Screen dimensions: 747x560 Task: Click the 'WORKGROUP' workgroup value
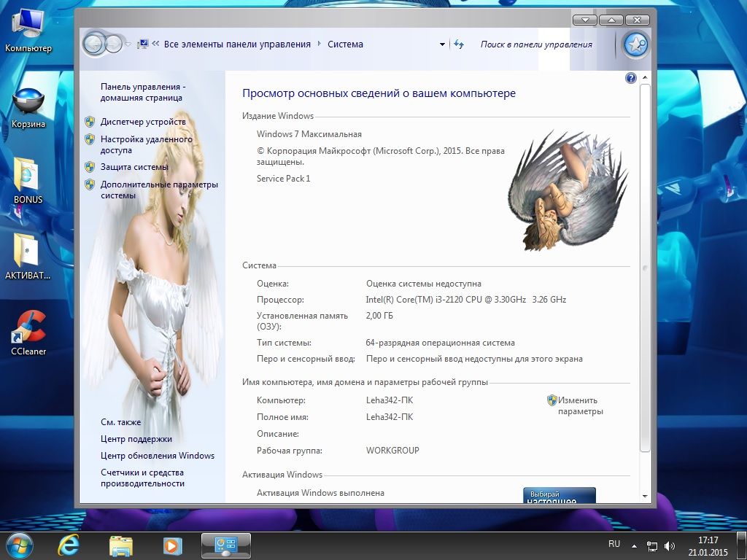click(392, 450)
